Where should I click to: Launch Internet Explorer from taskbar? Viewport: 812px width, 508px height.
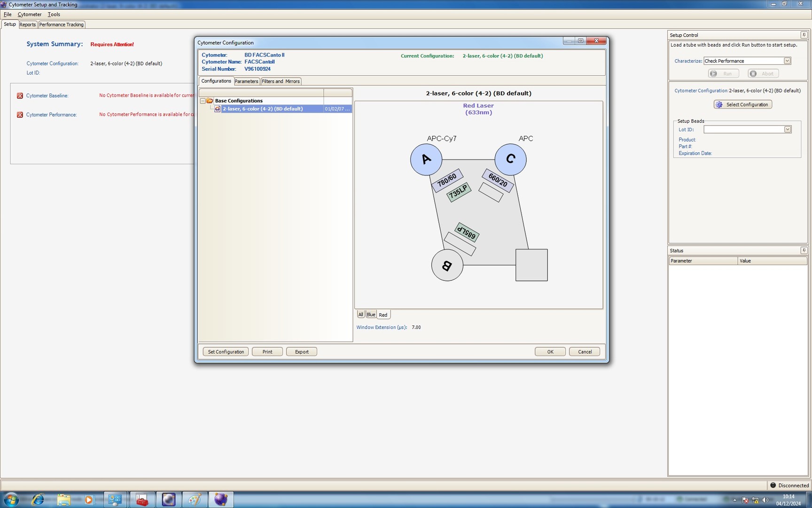coord(38,500)
